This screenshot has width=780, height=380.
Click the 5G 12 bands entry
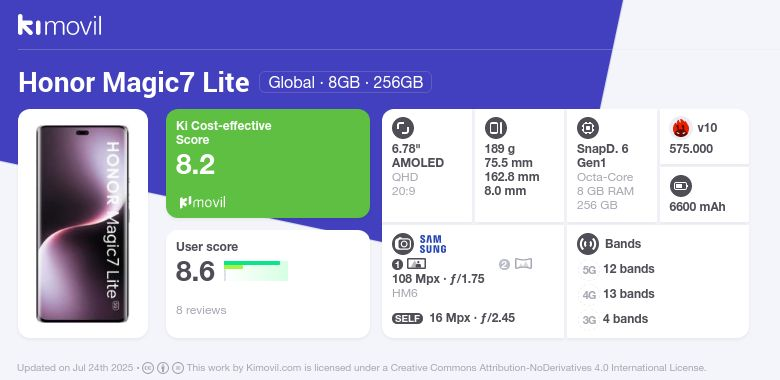[x=617, y=269]
